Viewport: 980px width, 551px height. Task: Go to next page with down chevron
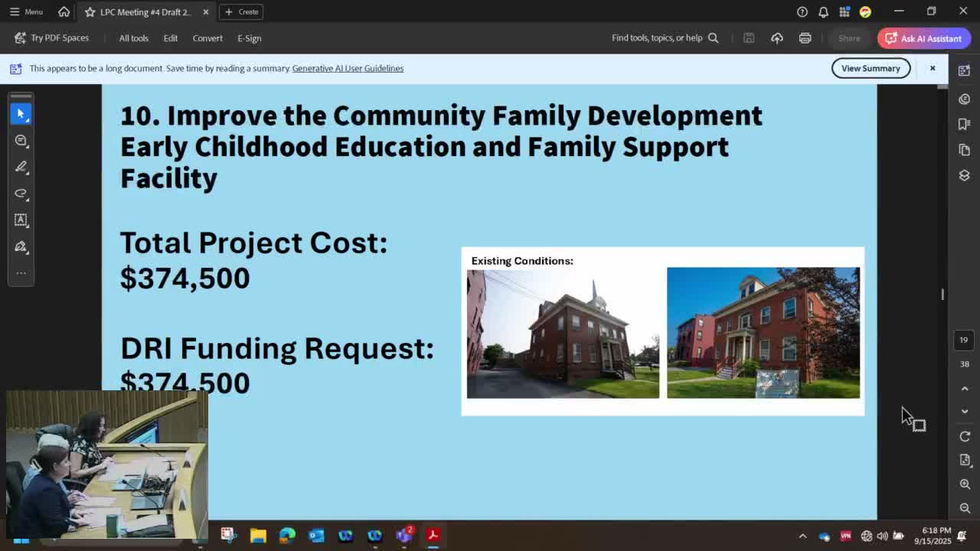point(965,412)
